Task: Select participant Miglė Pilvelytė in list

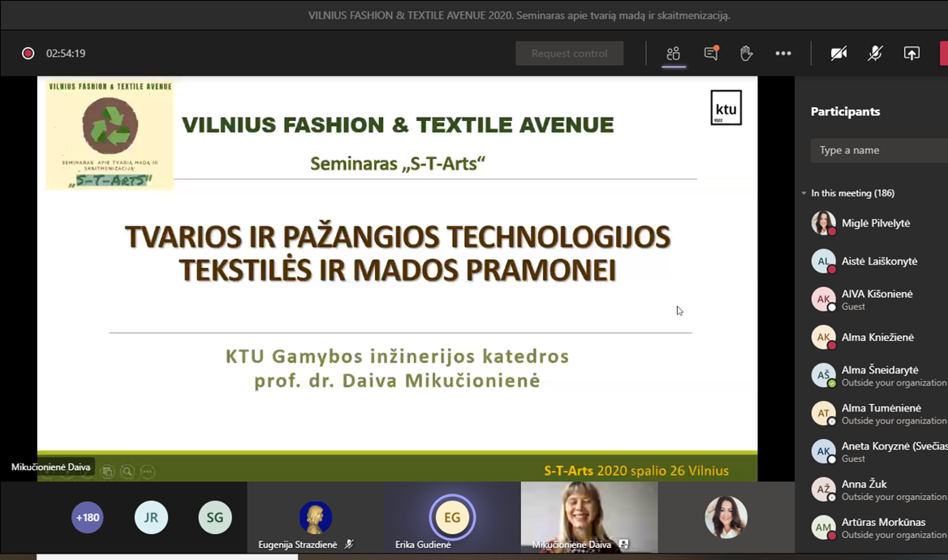Action: 875,223
